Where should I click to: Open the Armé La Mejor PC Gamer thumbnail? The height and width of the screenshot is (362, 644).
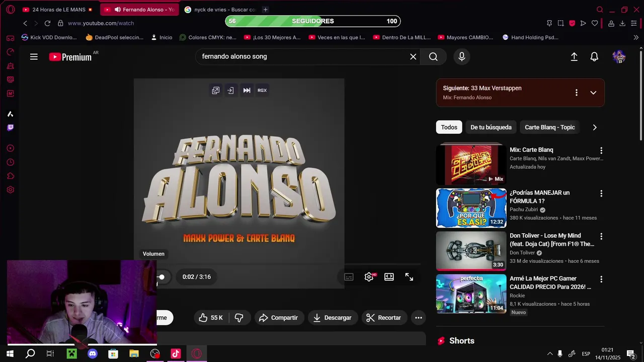pyautogui.click(x=471, y=294)
